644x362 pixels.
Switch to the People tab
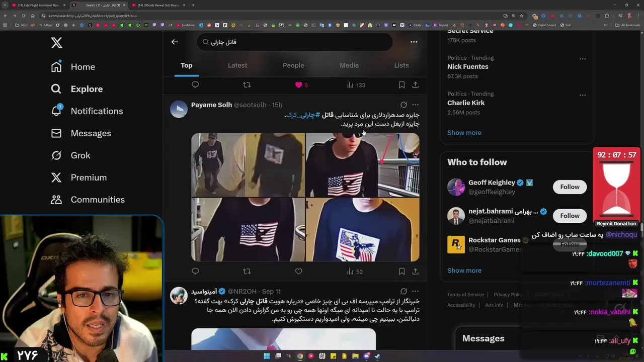pos(293,65)
